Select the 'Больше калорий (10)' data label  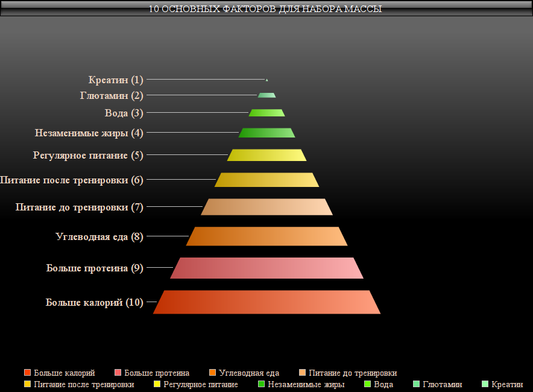click(x=95, y=302)
